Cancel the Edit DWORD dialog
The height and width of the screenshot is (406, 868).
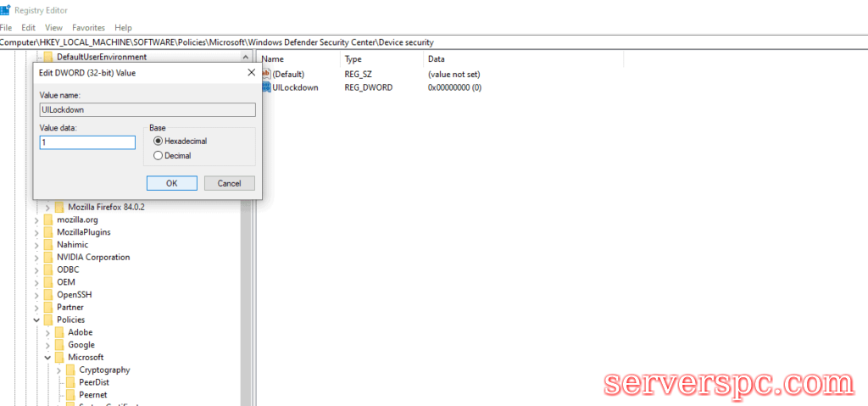click(x=229, y=183)
